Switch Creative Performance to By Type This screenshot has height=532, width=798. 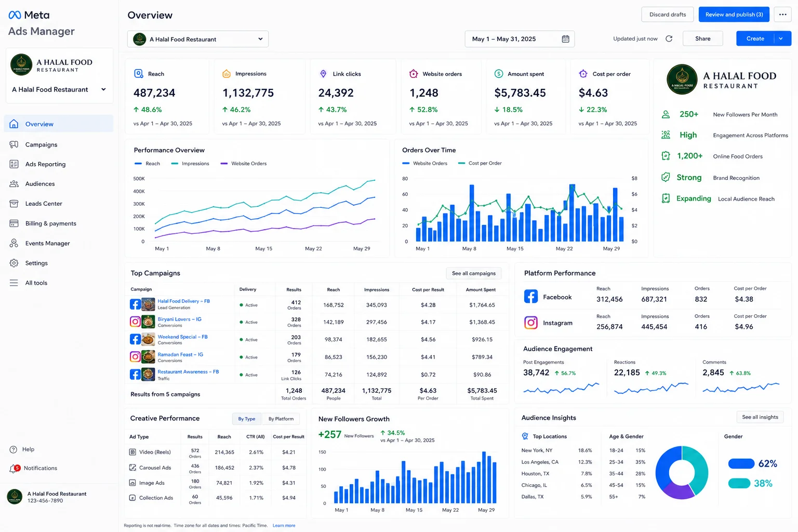point(247,419)
